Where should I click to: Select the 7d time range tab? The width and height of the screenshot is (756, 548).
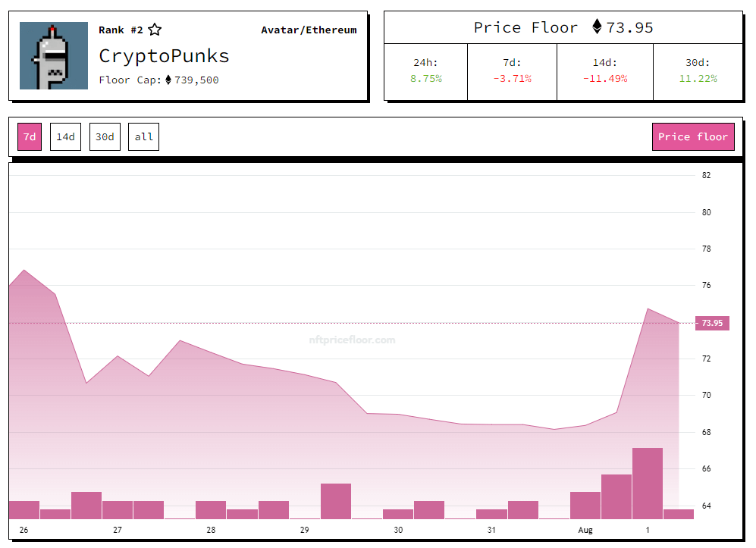(30, 137)
